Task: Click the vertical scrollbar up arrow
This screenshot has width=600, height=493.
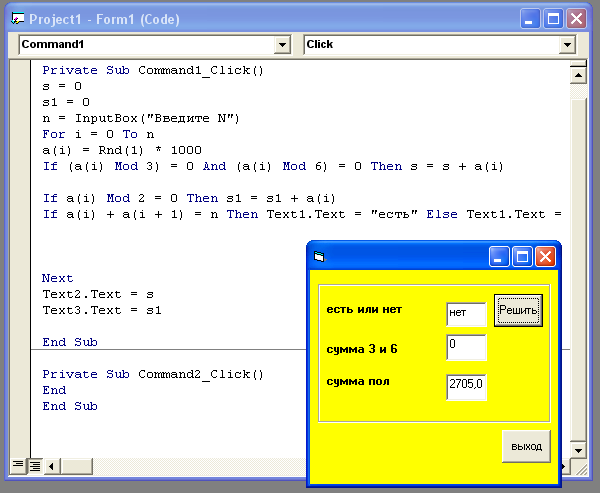Action: pos(578,75)
